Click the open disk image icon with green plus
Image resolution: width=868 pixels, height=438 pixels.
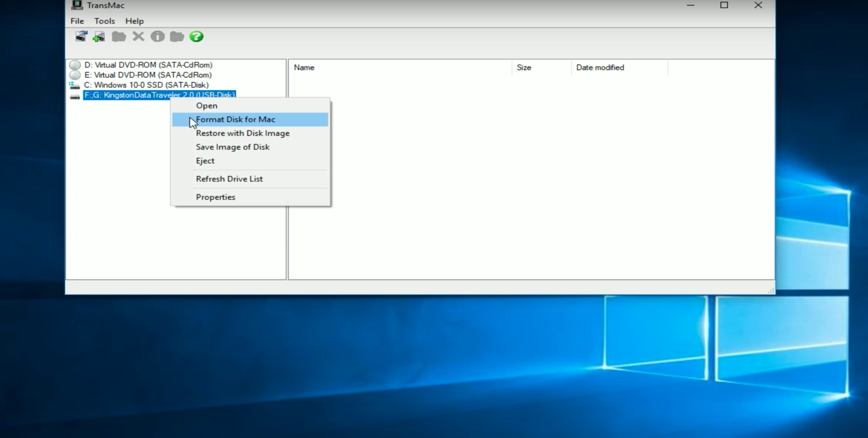coord(99,37)
